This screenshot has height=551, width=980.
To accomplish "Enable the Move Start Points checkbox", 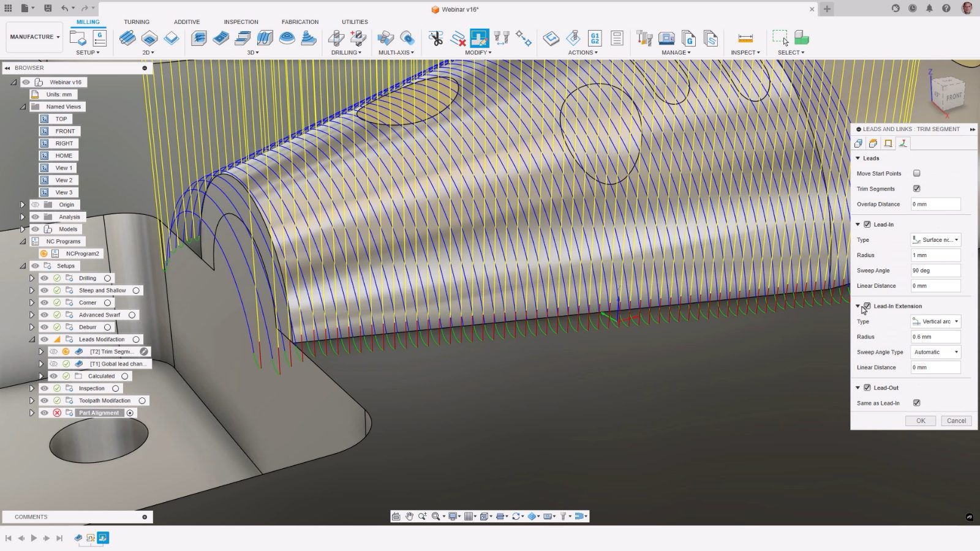I will pyautogui.click(x=916, y=173).
